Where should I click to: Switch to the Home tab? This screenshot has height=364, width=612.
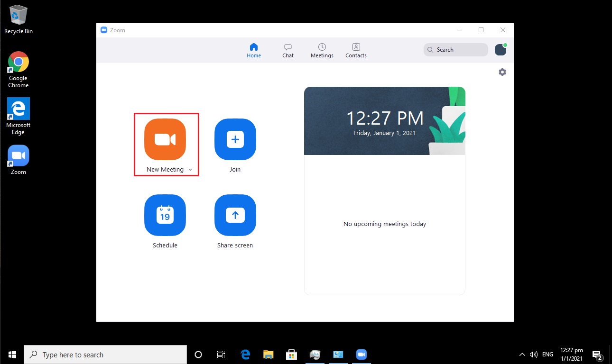pos(254,51)
